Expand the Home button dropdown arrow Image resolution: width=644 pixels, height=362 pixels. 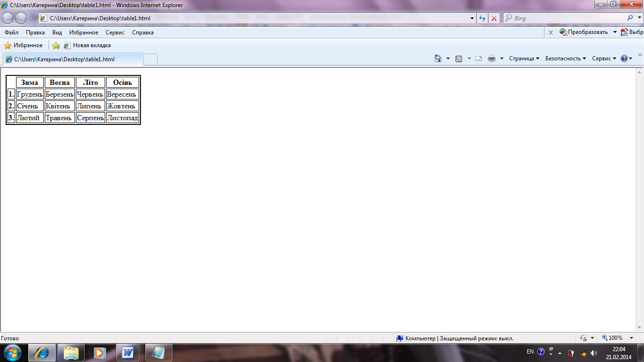click(448, 58)
